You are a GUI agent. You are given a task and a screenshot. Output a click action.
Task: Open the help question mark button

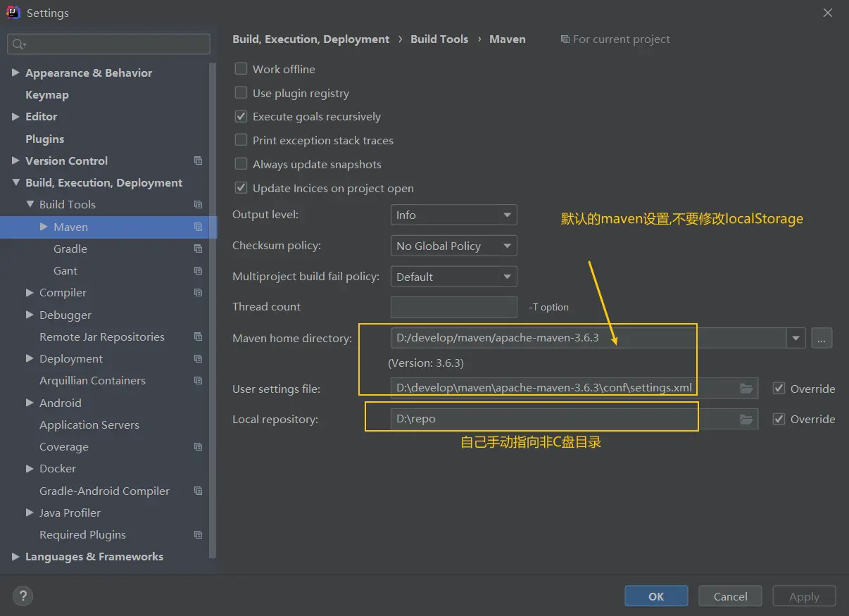23,596
